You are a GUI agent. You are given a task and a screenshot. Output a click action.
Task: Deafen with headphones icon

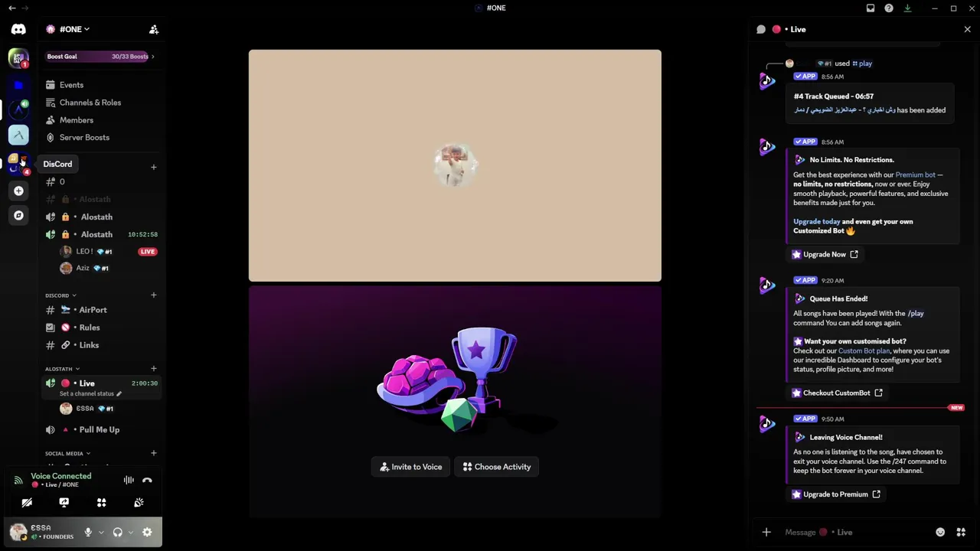coord(117,533)
